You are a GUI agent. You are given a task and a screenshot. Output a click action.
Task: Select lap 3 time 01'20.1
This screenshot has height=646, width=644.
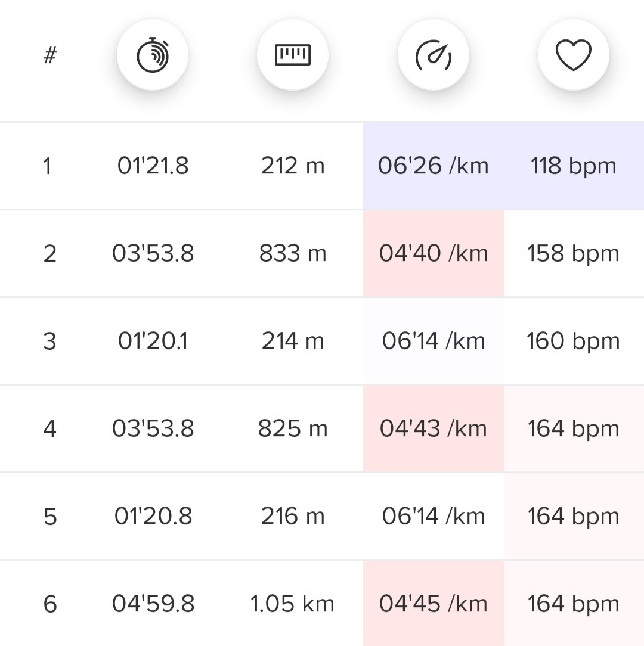click(x=153, y=341)
